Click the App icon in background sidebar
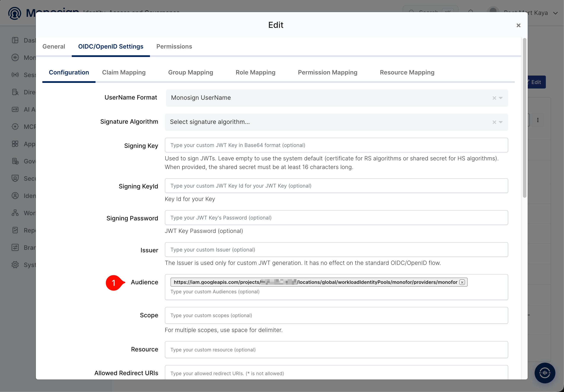This screenshot has height=392, width=564. [15, 144]
